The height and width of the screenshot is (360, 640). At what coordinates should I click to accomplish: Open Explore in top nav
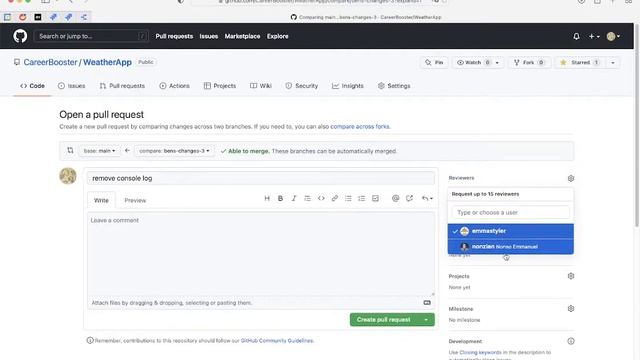click(278, 36)
